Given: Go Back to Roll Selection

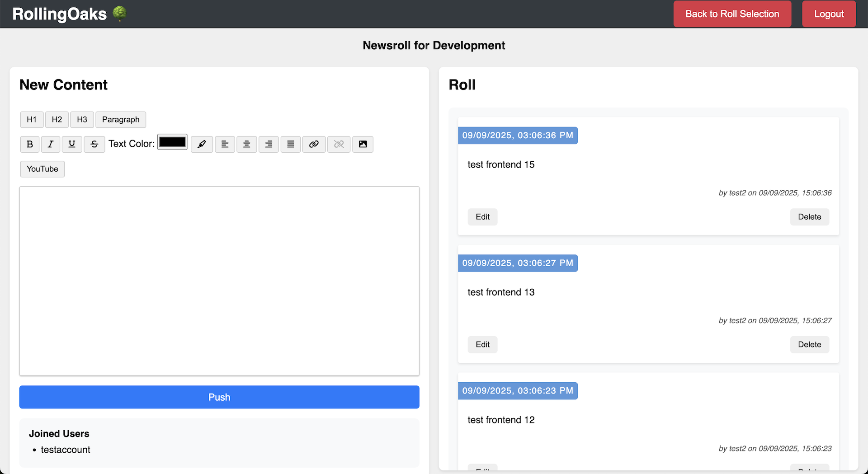Looking at the screenshot, I should click(x=732, y=14).
